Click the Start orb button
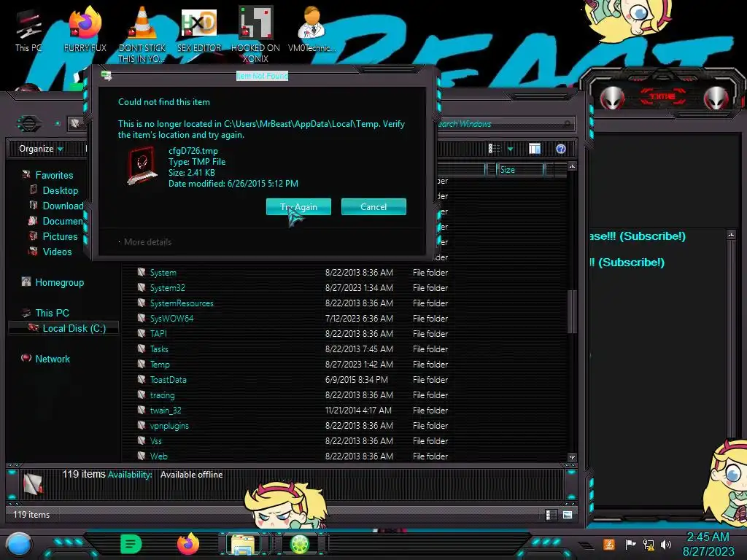The image size is (747, 560). 19,545
